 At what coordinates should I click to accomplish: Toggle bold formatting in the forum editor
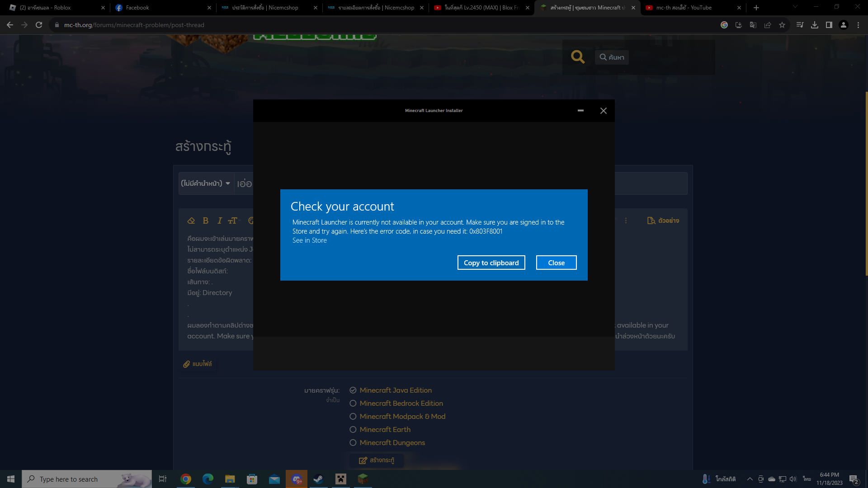(x=206, y=221)
